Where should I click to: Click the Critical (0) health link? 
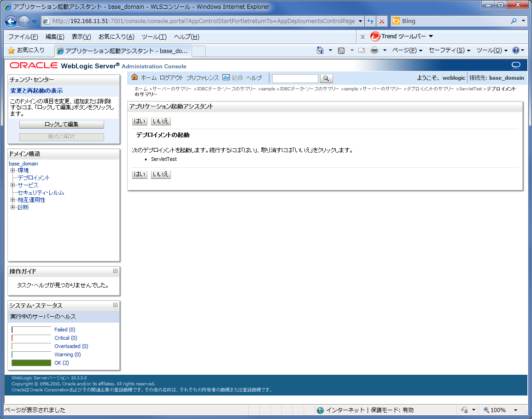click(x=66, y=338)
